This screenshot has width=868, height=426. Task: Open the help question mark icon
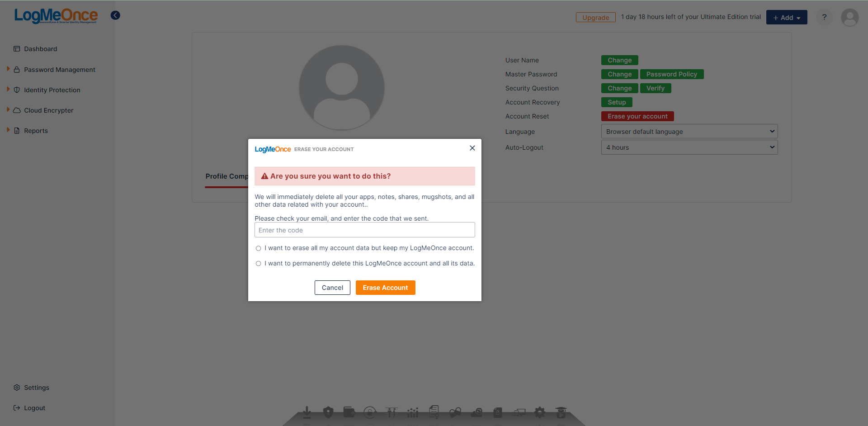824,17
